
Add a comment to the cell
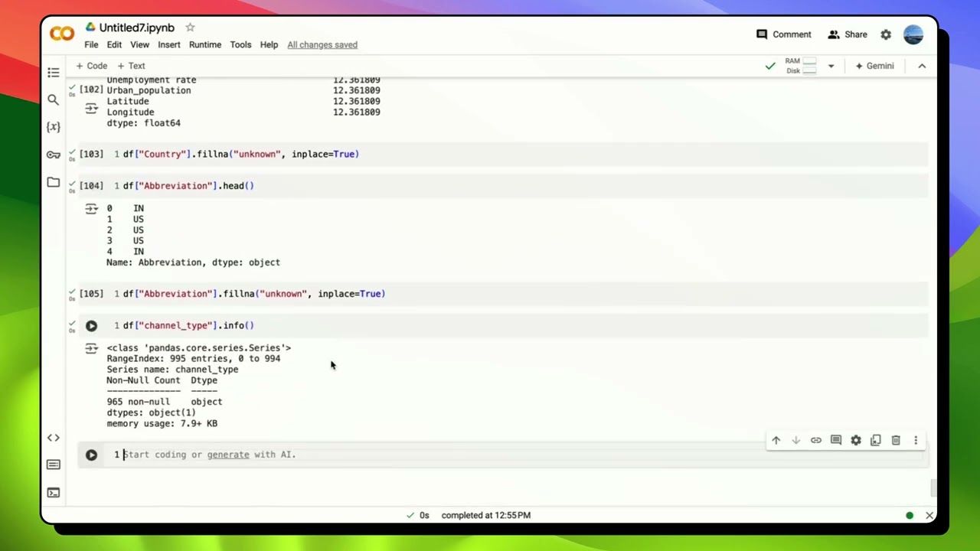pyautogui.click(x=836, y=440)
